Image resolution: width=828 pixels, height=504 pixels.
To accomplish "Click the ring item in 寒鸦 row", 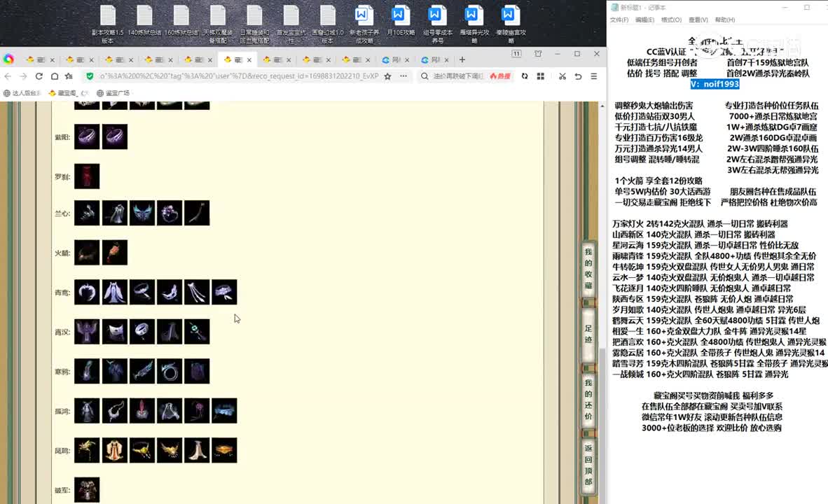I will 170,372.
